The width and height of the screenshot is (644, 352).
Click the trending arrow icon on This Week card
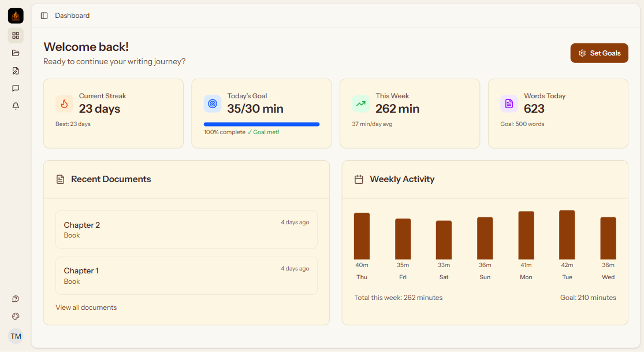click(360, 103)
